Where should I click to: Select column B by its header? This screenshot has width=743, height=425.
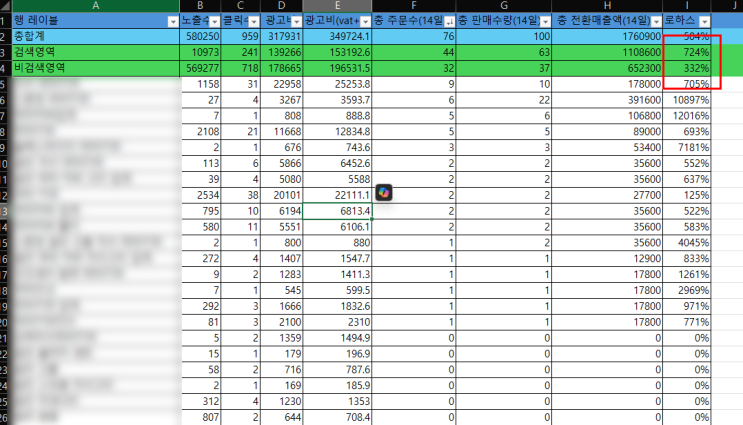point(200,6)
